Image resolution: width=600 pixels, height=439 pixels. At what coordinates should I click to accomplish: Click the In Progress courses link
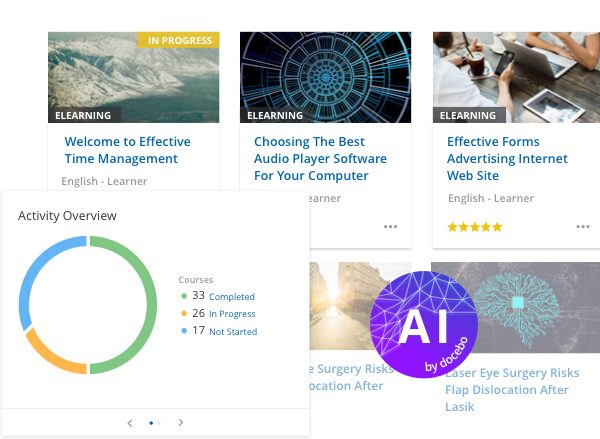232,314
